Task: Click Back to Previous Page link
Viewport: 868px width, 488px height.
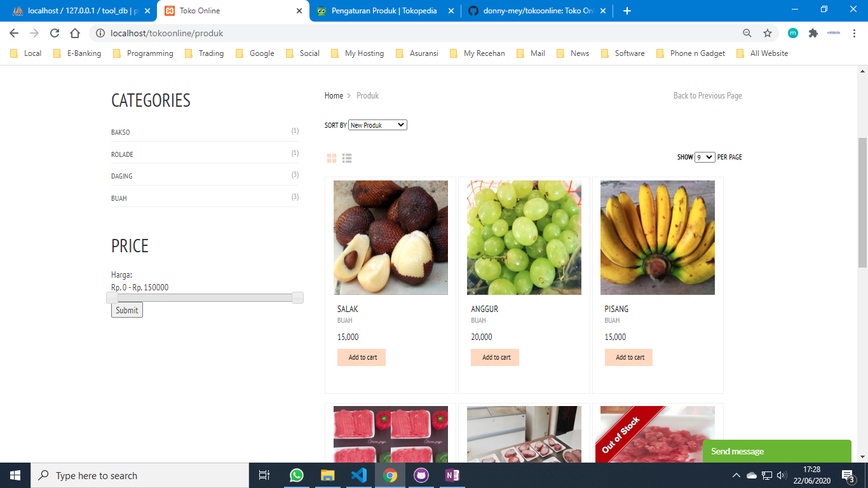Action: pyautogui.click(x=707, y=95)
